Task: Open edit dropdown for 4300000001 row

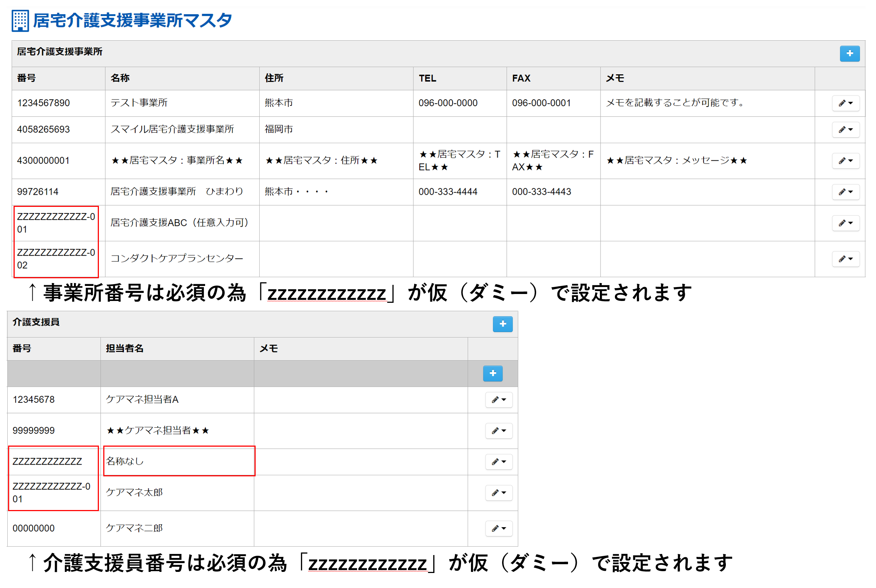Action: [x=845, y=160]
